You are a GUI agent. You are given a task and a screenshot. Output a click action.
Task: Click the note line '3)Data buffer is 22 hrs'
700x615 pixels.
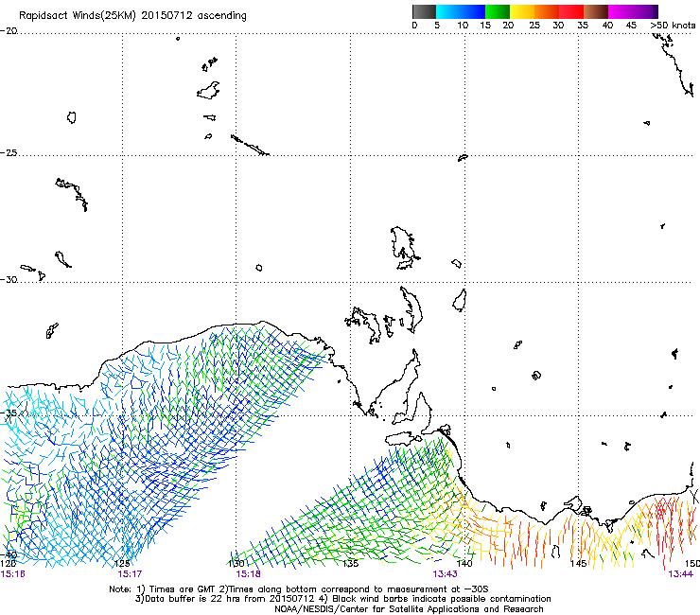pos(342,599)
